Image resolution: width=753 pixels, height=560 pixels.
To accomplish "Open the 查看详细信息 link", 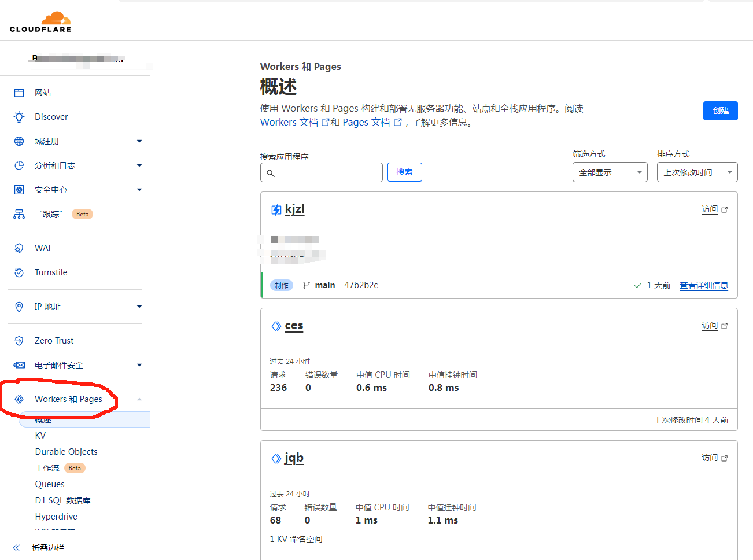I will 703,285.
